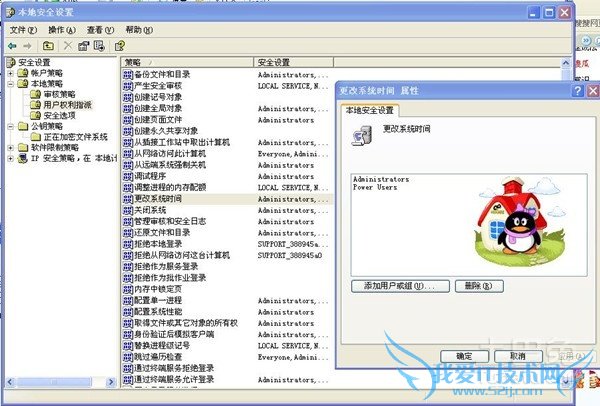Open the 查看(V) menu

(x=101, y=30)
